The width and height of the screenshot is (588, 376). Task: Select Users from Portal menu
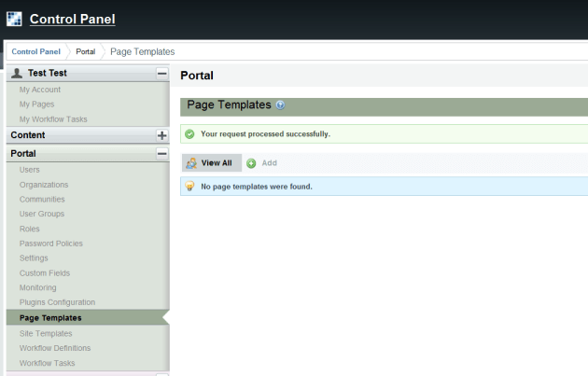(x=30, y=170)
